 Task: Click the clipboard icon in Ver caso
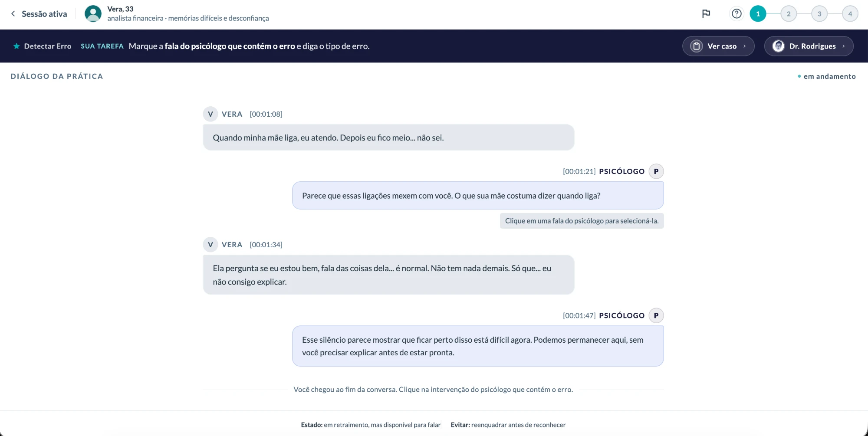[697, 46]
